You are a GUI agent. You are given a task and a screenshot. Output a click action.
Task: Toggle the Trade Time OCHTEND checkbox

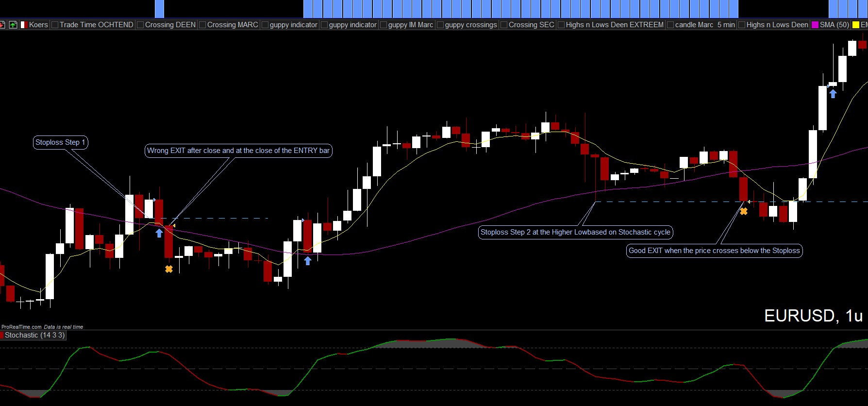pos(55,25)
